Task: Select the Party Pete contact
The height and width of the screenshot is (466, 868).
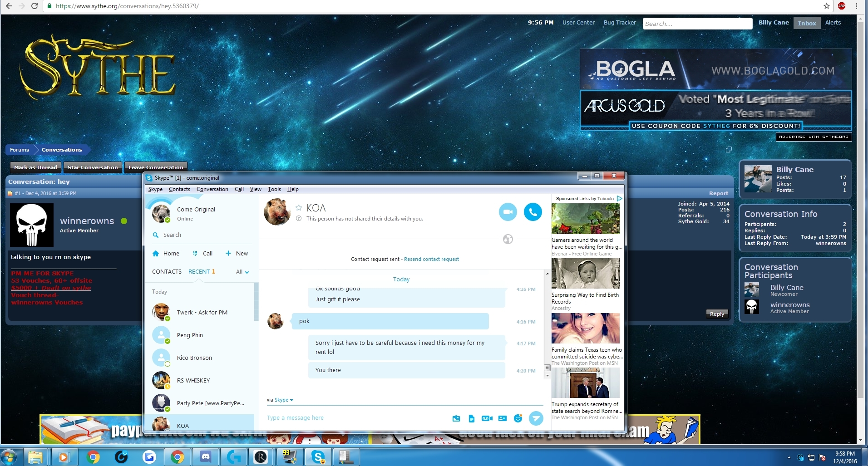Action: pos(200,403)
